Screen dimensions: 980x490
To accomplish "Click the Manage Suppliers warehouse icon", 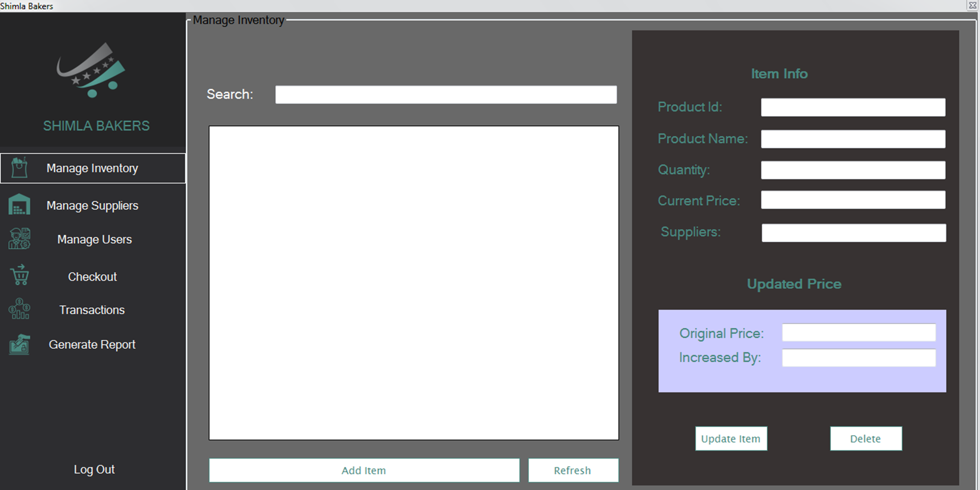I will coord(19,205).
